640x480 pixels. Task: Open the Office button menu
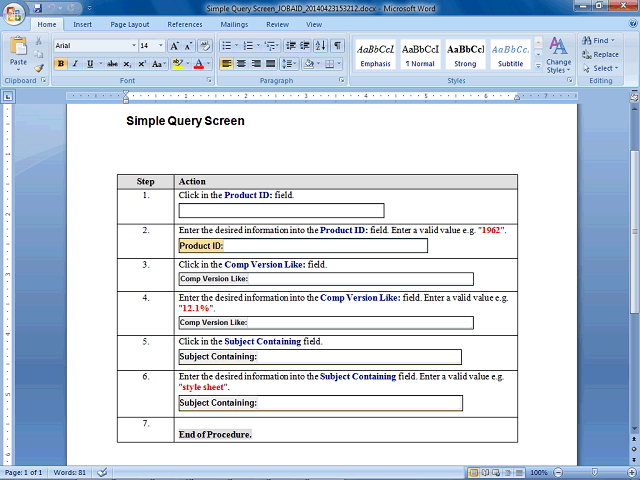[14, 13]
